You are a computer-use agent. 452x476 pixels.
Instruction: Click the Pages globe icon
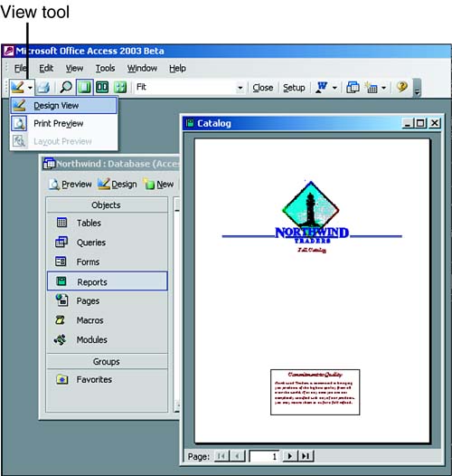[x=61, y=300]
